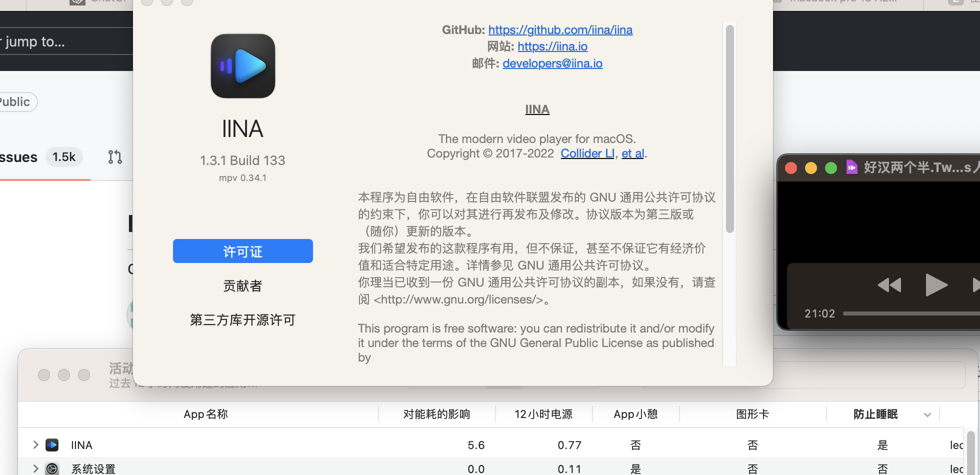Click the IINA heading in license text

(x=537, y=109)
